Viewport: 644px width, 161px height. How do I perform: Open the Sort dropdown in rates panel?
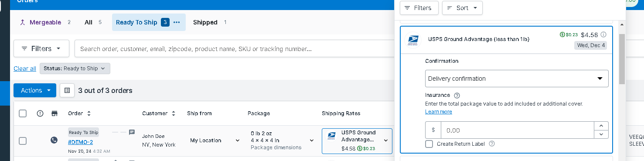[x=462, y=8]
